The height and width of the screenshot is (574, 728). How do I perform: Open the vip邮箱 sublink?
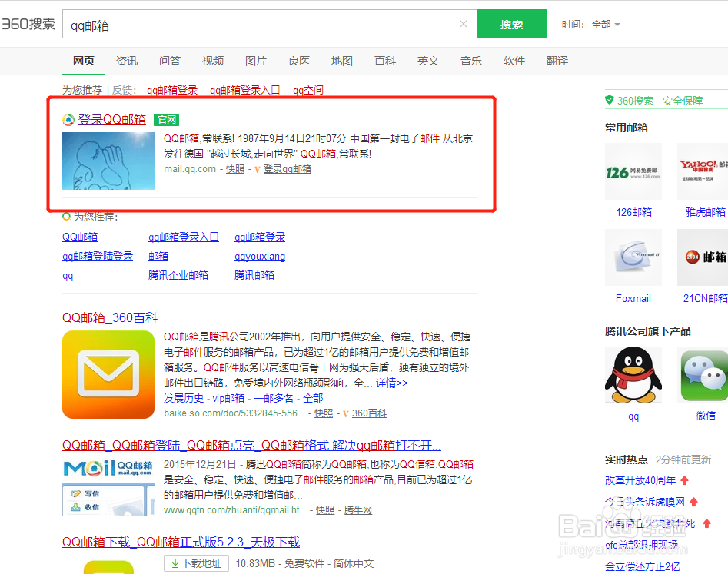click(228, 398)
